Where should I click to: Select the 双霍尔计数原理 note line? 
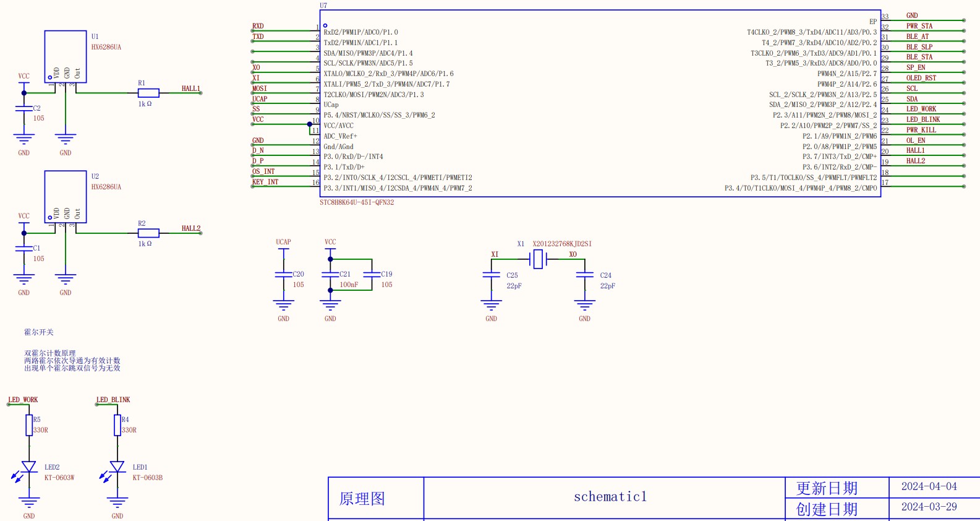click(50, 353)
